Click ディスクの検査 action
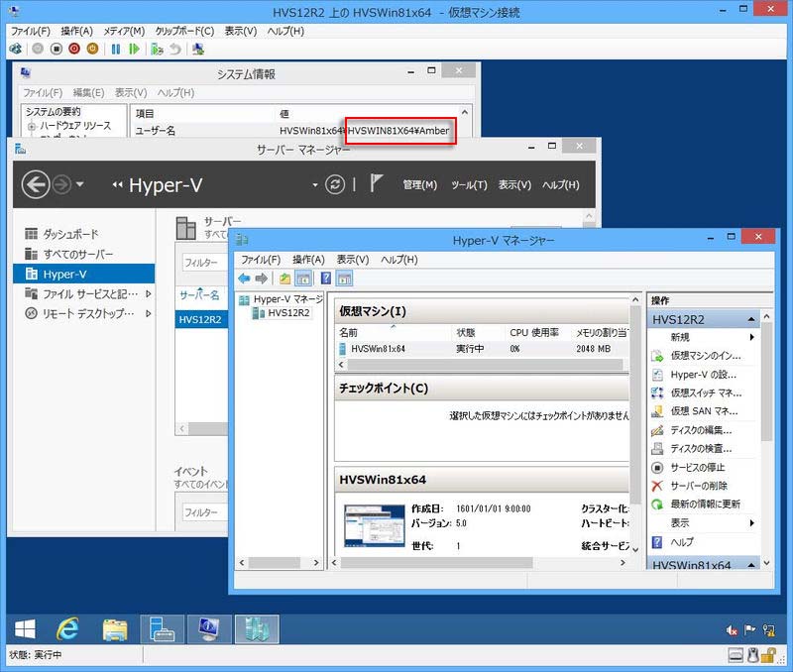This screenshot has height=672, width=793. coord(703,449)
